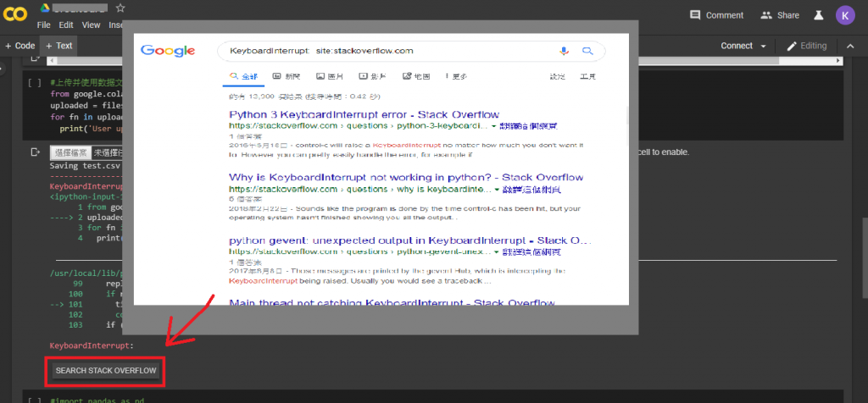Open the 更多 (More) tab menu
This screenshot has width=868, height=403.
point(456,77)
